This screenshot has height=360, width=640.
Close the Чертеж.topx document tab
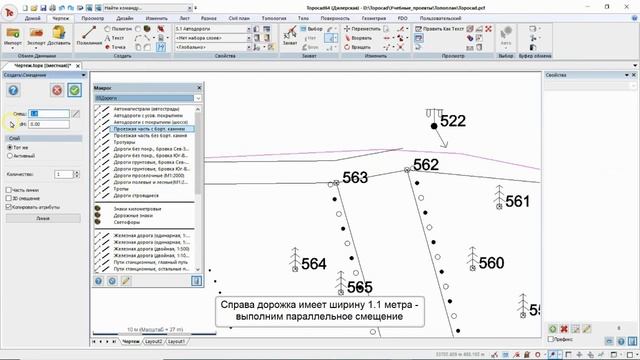78,65
